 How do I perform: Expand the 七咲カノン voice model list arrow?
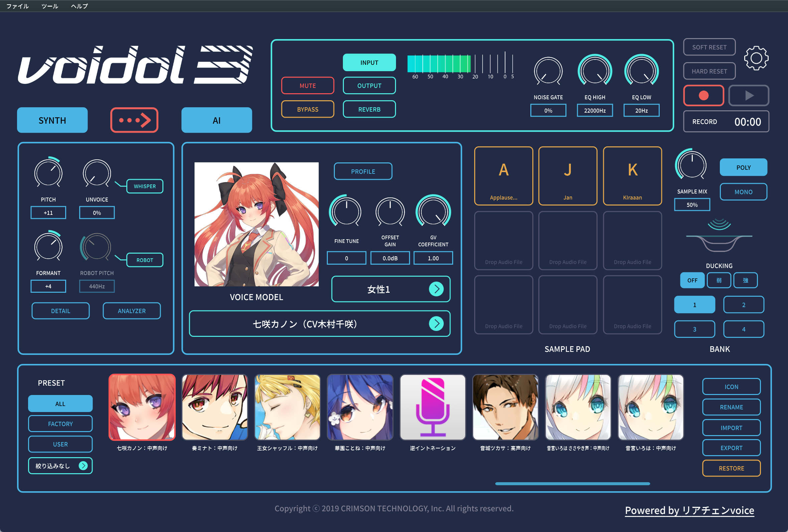[x=436, y=323]
